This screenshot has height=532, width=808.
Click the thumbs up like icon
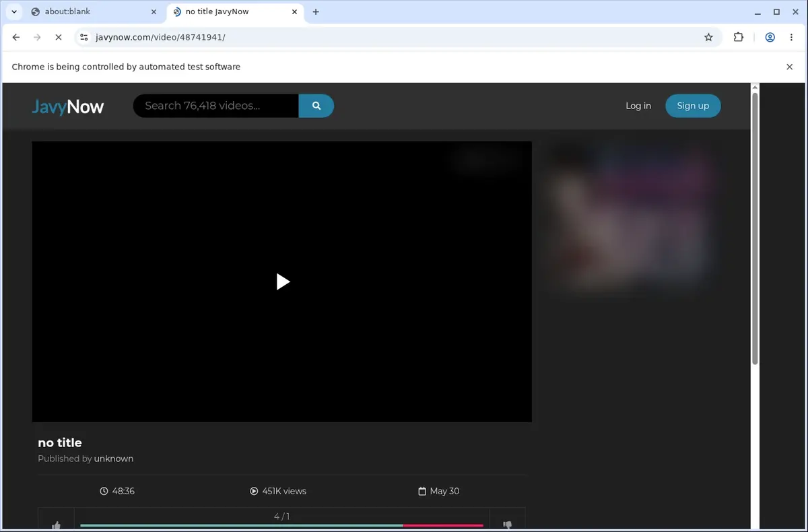56,525
